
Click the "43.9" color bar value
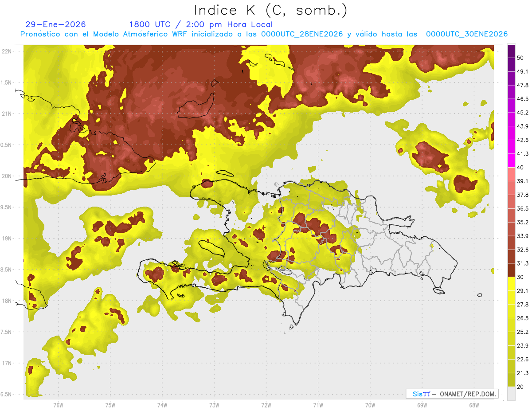(523, 126)
